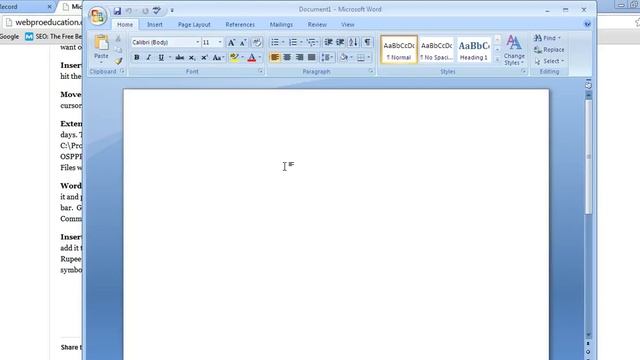Select Format Painter brush

(118, 61)
